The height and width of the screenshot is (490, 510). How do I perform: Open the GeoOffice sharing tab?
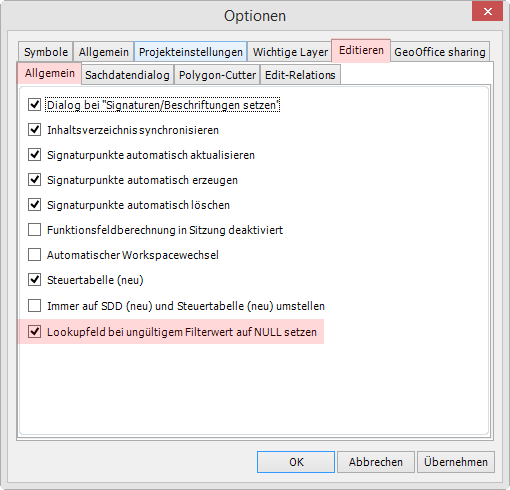click(440, 52)
